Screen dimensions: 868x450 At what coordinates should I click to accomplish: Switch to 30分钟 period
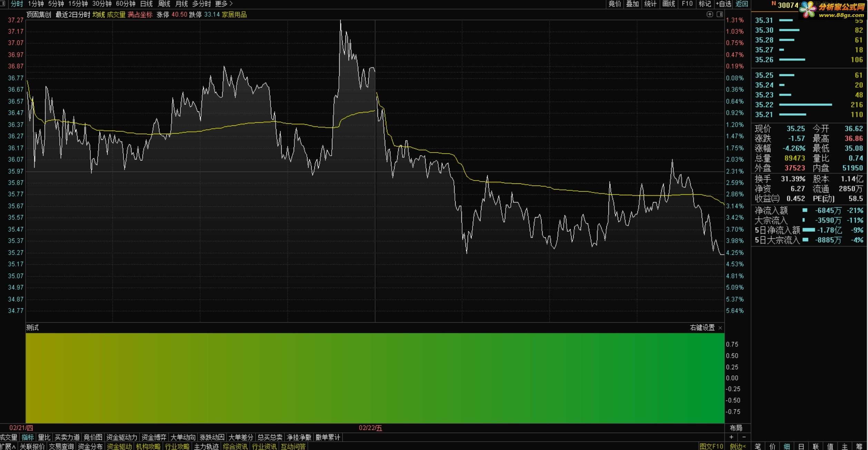point(102,4)
